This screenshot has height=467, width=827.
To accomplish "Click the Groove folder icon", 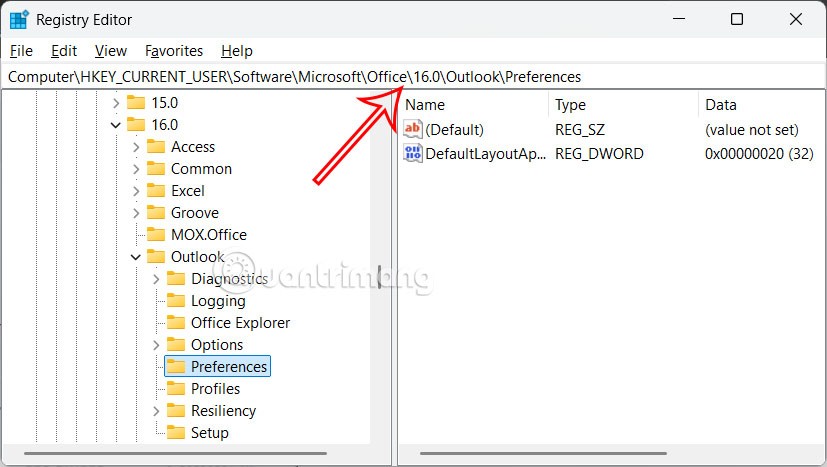I will tap(156, 213).
